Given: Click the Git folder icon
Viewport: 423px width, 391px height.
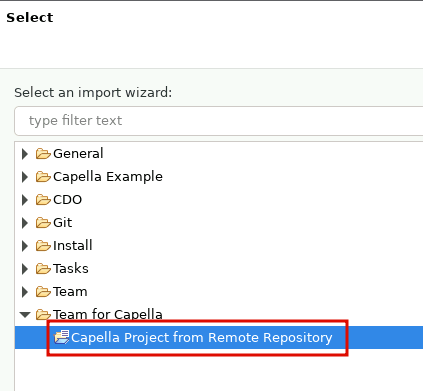Looking at the screenshot, I should [x=43, y=223].
